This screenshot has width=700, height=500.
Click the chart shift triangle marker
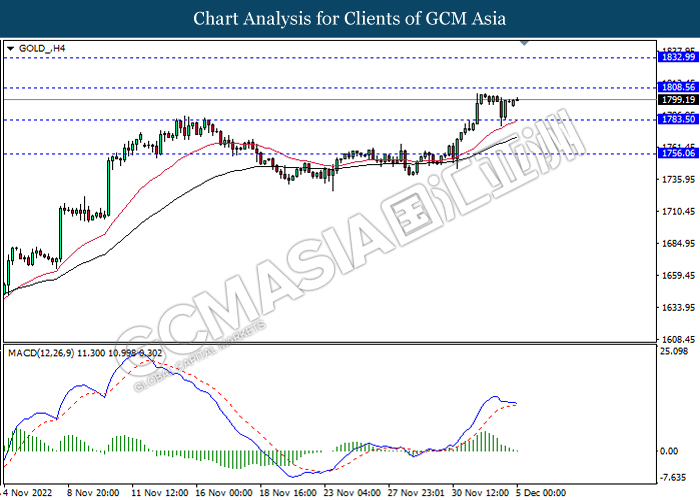[x=525, y=43]
